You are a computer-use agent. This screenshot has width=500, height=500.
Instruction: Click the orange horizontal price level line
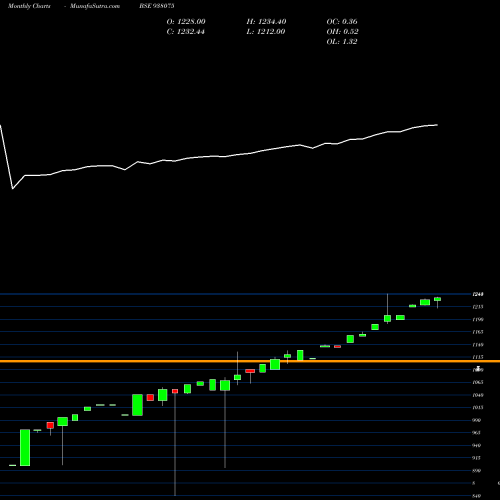[250, 361]
